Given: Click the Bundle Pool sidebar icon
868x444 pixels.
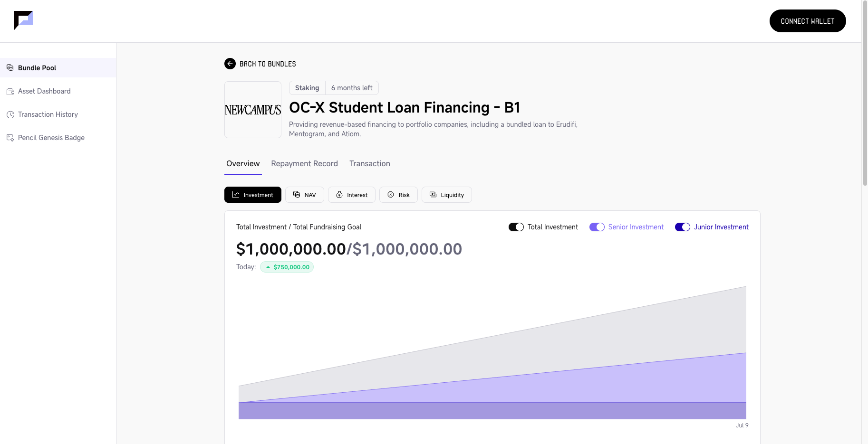Looking at the screenshot, I should point(10,68).
